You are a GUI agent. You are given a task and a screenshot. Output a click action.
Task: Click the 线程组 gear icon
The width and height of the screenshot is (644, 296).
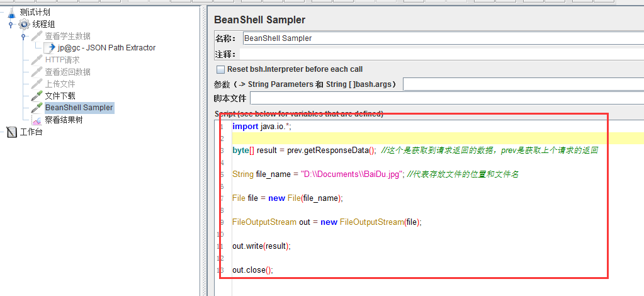pyautogui.click(x=24, y=24)
